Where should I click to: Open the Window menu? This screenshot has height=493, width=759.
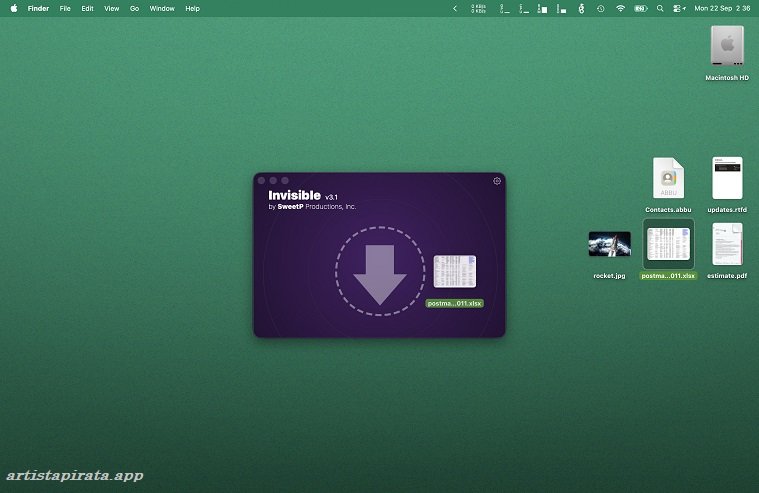(162, 8)
